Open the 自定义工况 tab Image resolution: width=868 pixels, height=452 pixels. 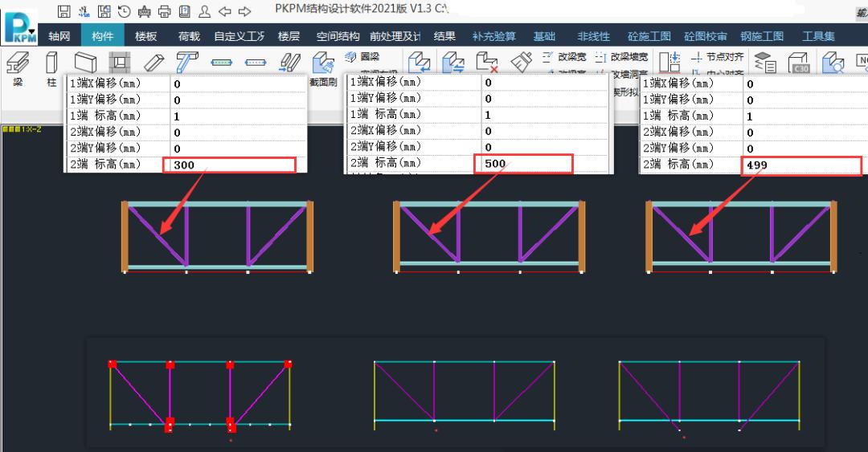(x=240, y=36)
